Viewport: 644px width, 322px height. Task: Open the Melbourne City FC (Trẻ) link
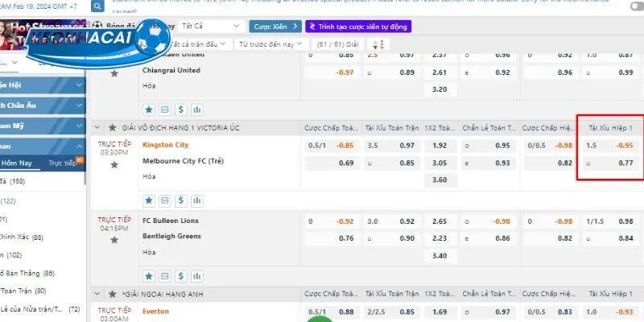click(x=183, y=162)
